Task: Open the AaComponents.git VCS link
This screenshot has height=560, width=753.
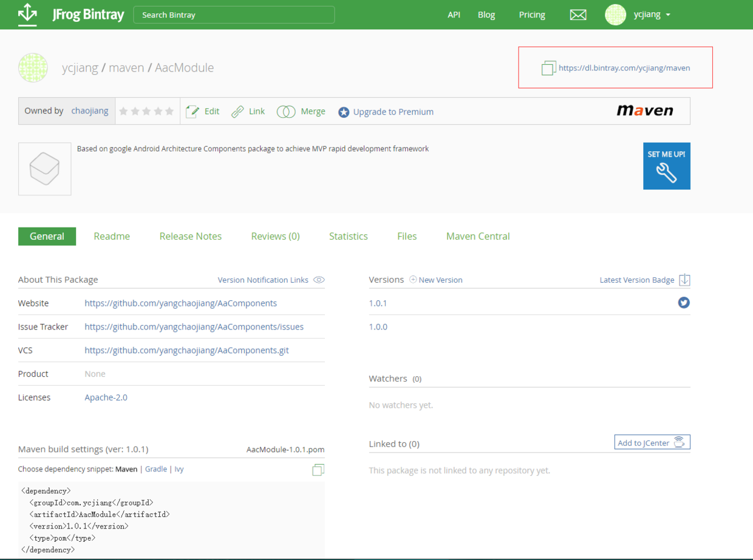Action: coord(186,350)
